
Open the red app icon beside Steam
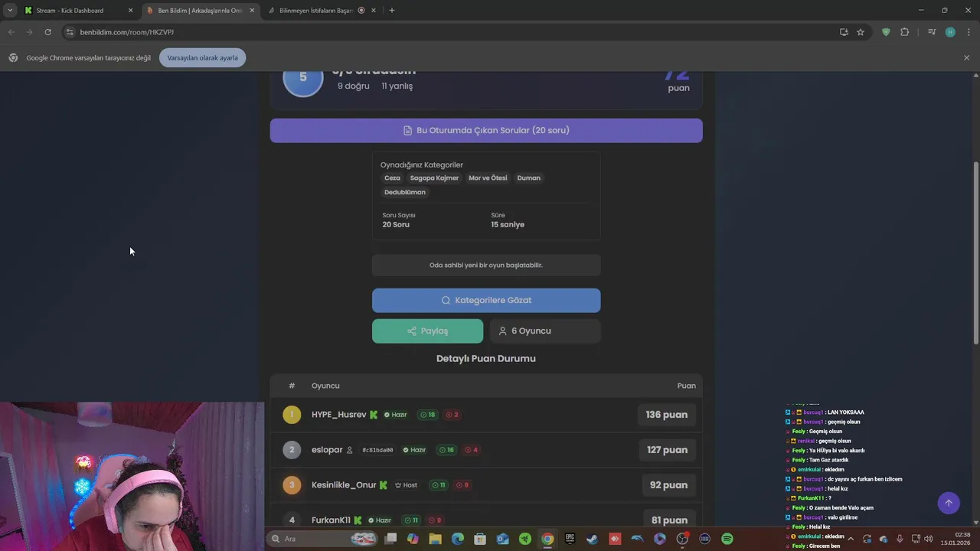point(615,539)
